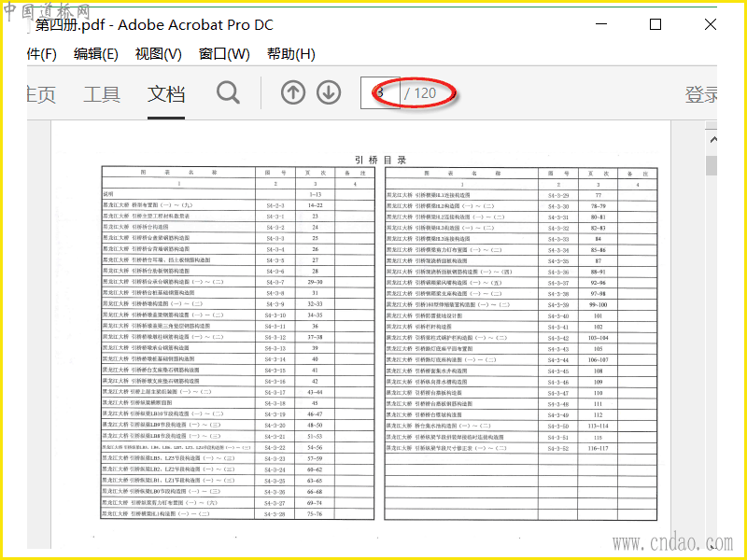Image resolution: width=747 pixels, height=560 pixels.
Task: Click the page range "69-74"
Action: [315, 503]
